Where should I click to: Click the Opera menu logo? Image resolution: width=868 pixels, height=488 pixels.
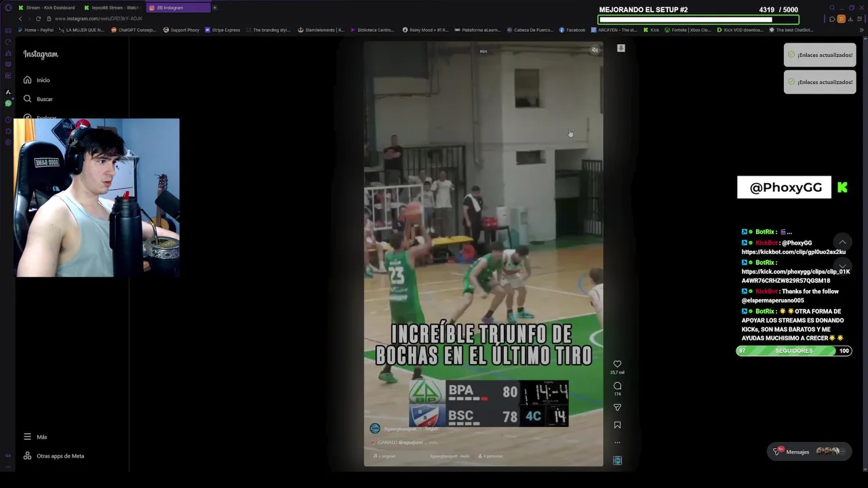point(8,7)
